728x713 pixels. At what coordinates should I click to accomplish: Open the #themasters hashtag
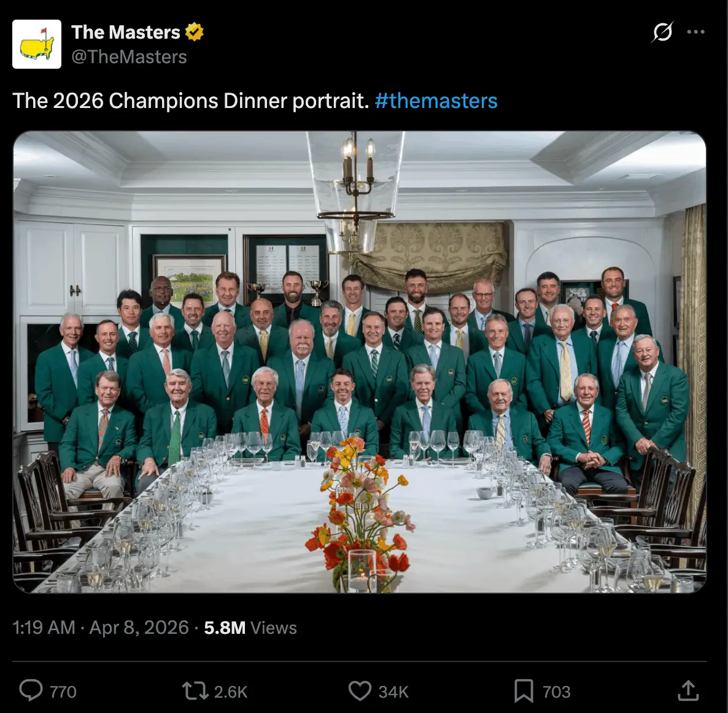[438, 101]
